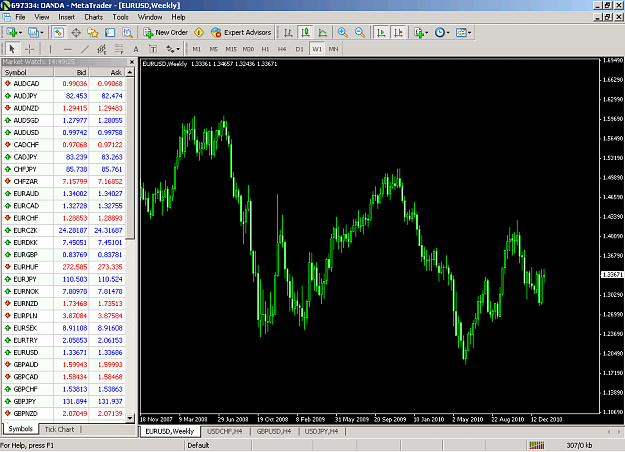The width and height of the screenshot is (625, 452).
Task: Click the New Order button
Action: click(x=165, y=33)
